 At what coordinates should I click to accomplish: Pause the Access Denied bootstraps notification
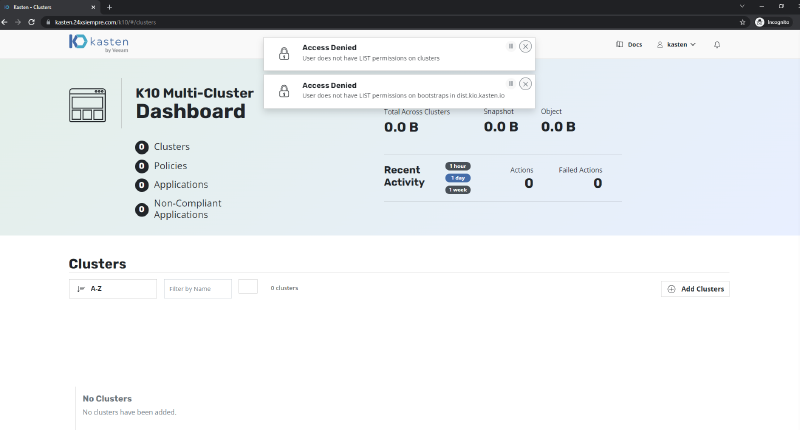click(510, 84)
